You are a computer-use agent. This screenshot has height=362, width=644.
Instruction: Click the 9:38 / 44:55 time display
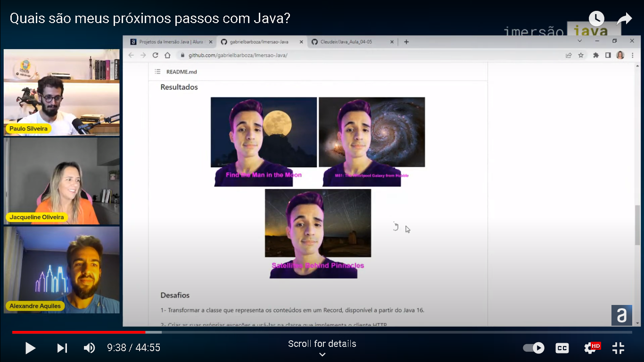pyautogui.click(x=134, y=348)
